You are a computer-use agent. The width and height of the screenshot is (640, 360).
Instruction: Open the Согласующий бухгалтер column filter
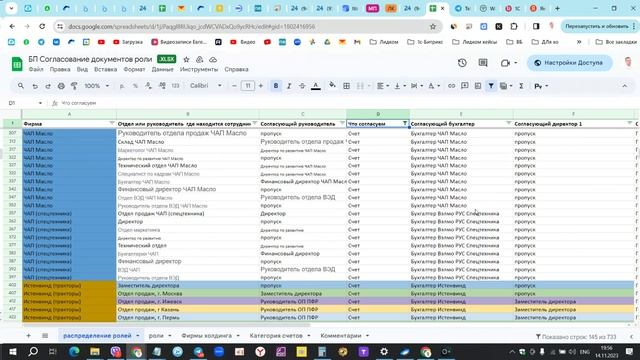click(x=508, y=123)
